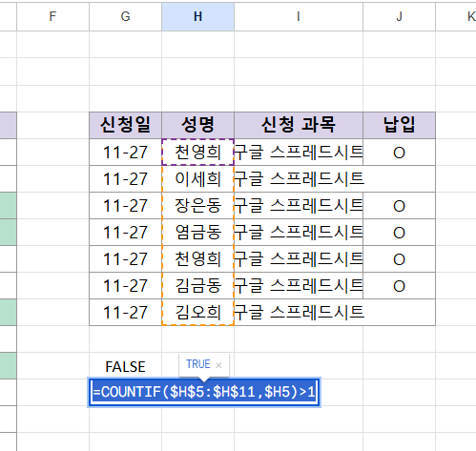This screenshot has width=476, height=451.
Task: Click the TRUE preview value in tooltip
Action: point(198,364)
